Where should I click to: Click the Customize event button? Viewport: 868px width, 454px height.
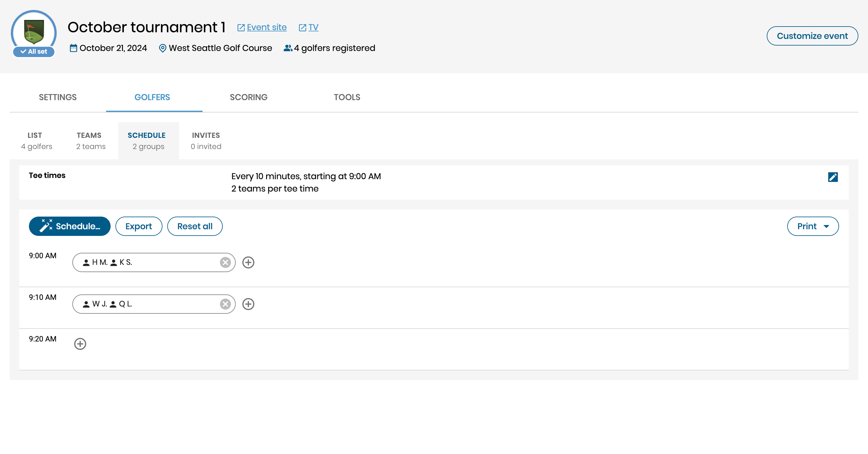pos(812,36)
